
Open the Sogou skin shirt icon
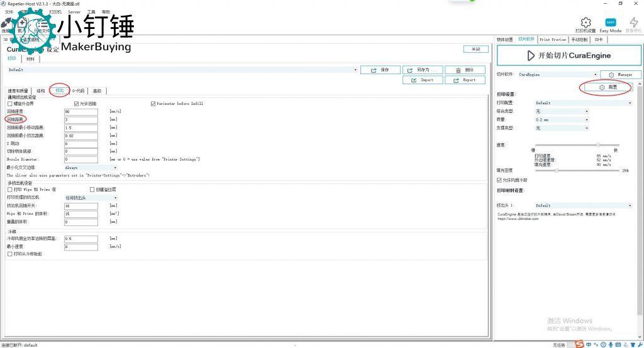point(633,345)
